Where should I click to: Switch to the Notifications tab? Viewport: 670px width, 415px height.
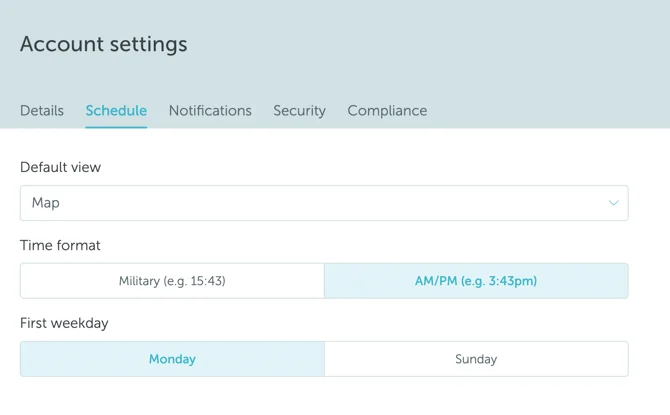(x=210, y=111)
